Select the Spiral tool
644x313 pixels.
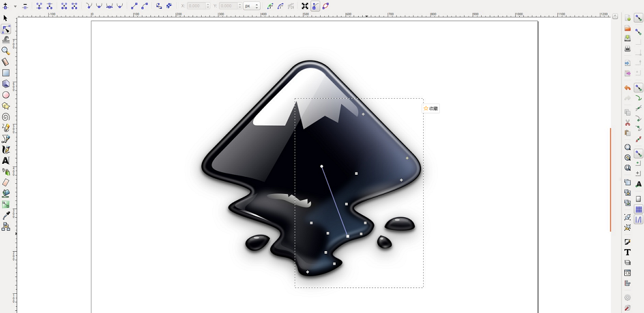[6, 117]
